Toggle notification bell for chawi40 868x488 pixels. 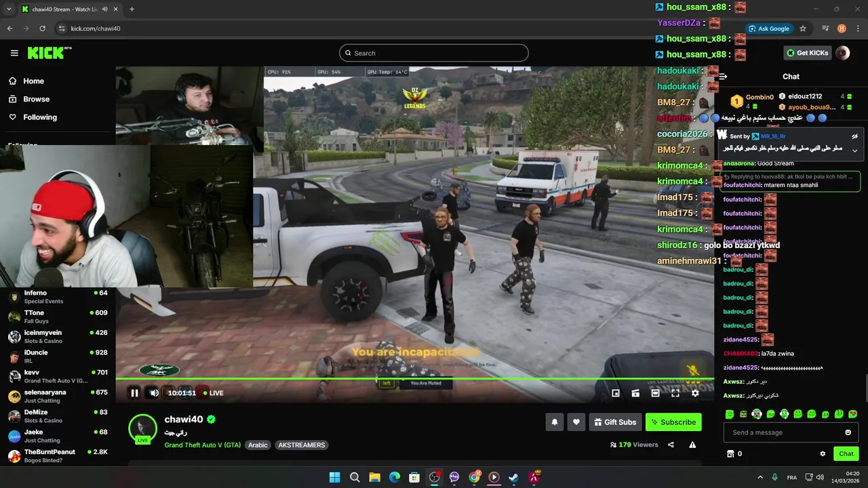(x=555, y=422)
